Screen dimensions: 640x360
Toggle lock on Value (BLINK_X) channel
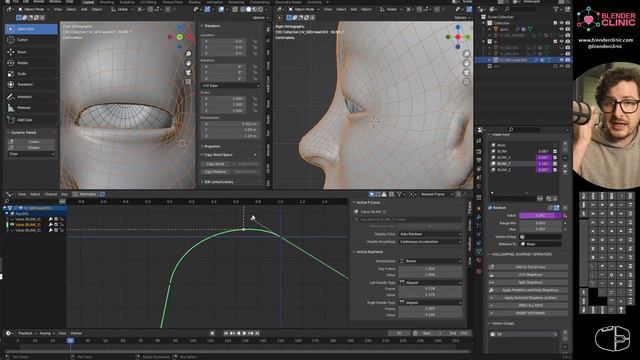click(x=62, y=219)
